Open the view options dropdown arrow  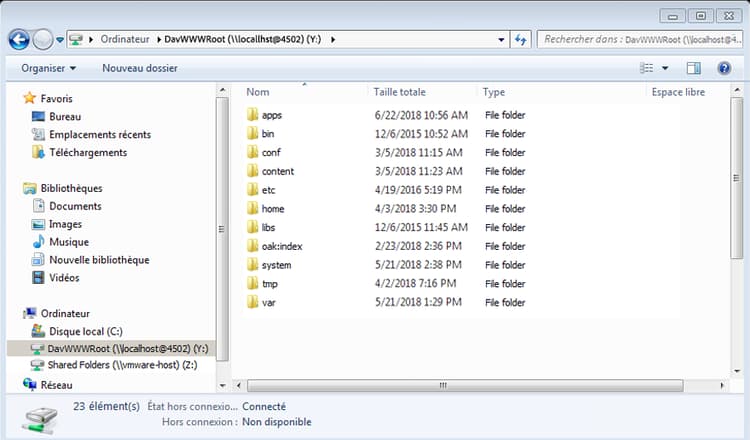[665, 68]
